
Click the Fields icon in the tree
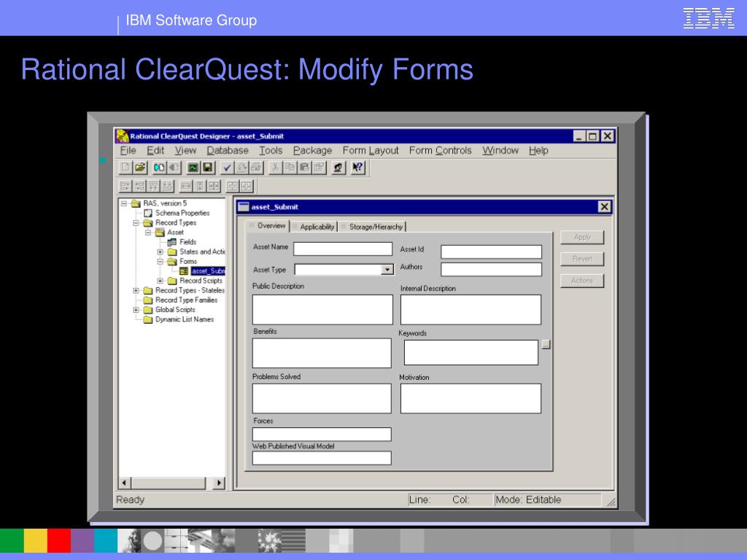pos(172,242)
